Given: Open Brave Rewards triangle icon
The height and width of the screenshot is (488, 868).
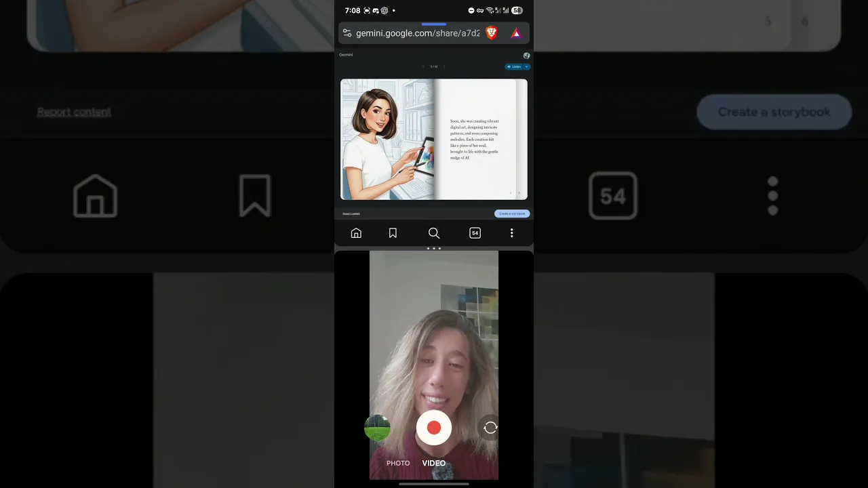Looking at the screenshot, I should (x=516, y=33).
